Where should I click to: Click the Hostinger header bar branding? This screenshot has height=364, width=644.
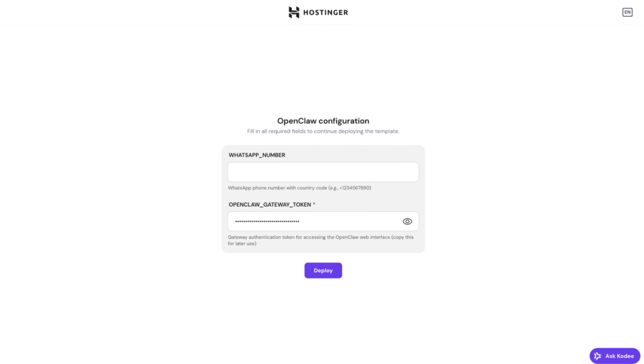tap(318, 11)
